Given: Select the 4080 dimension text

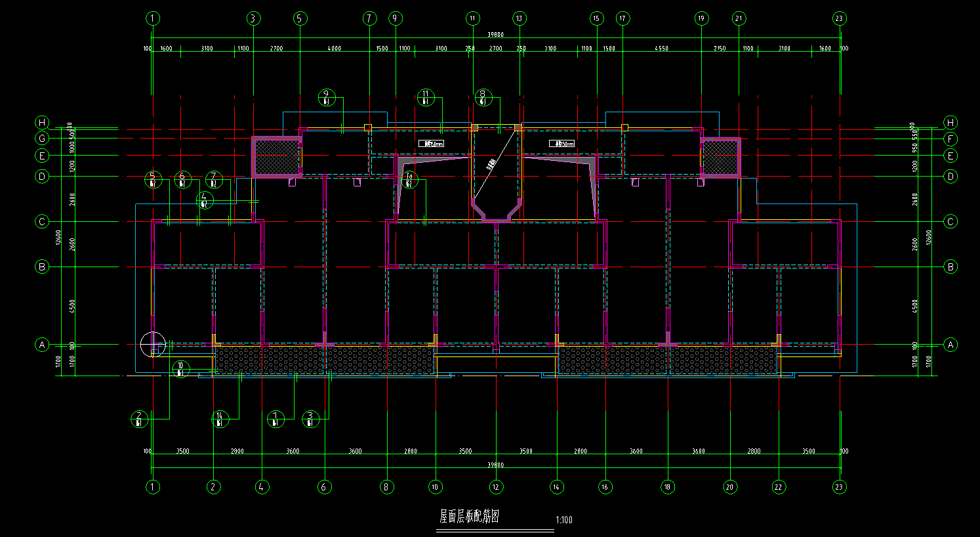Looking at the screenshot, I should [335, 49].
